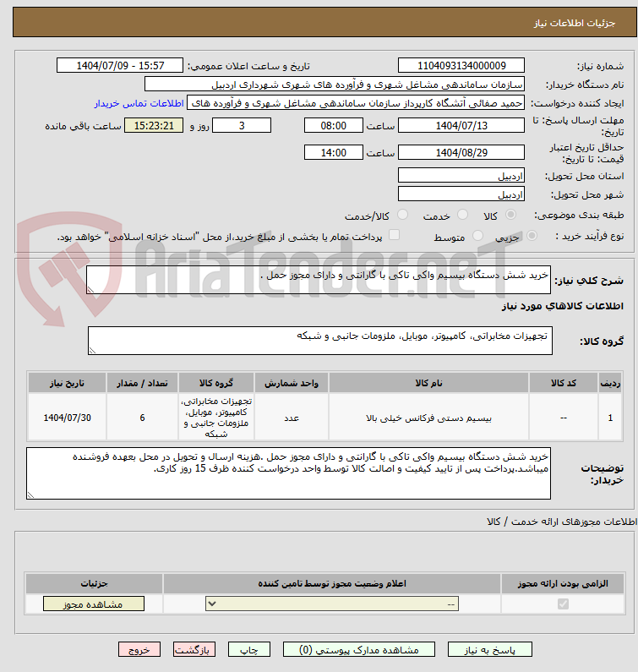The width and height of the screenshot is (638, 672).
Task: Click اطلاعات کالاهای مورد نیاز heading
Action: (x=562, y=306)
